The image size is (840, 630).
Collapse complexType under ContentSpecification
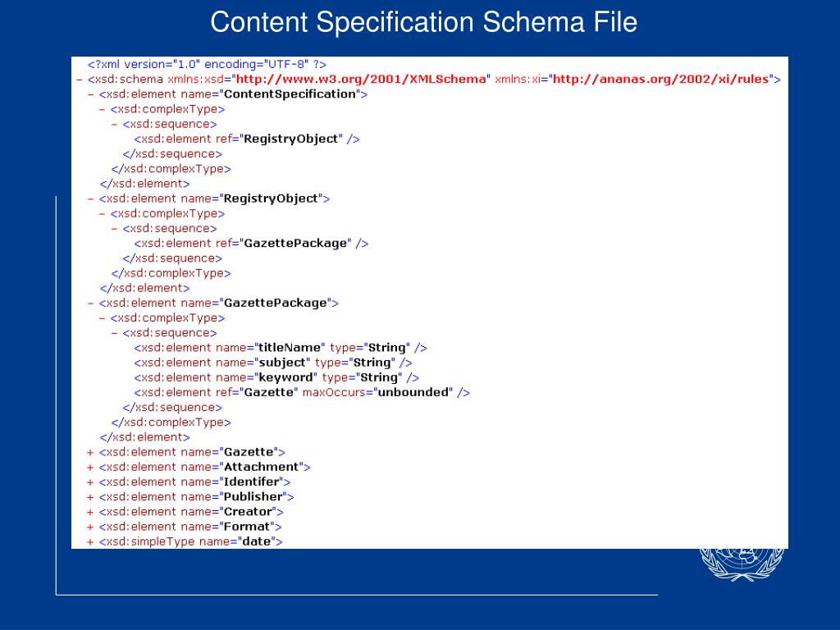103,109
